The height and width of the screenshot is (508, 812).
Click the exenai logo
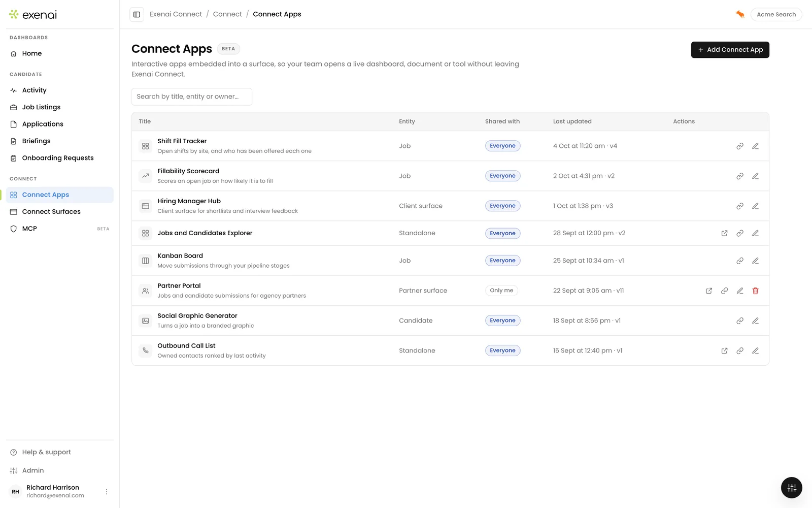pos(33,15)
